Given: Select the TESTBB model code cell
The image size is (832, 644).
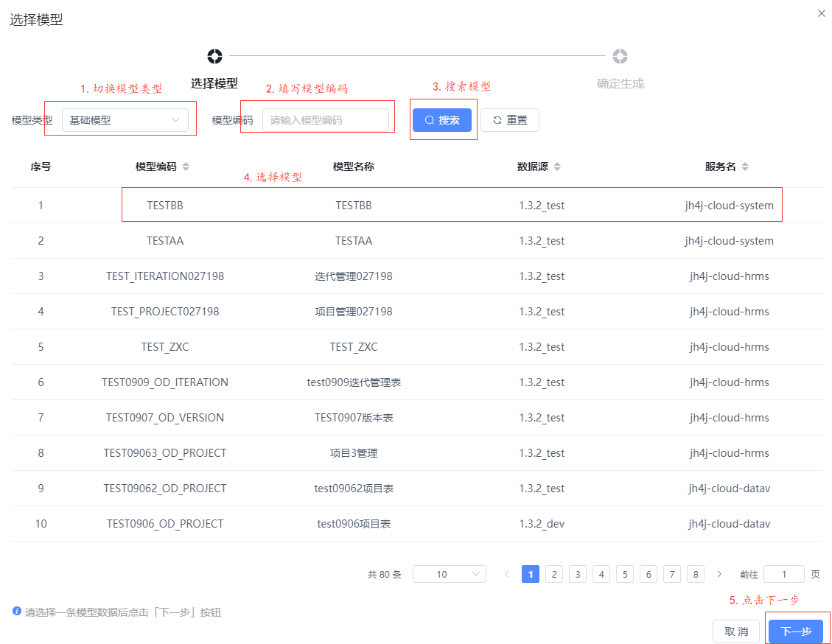Looking at the screenshot, I should click(165, 206).
